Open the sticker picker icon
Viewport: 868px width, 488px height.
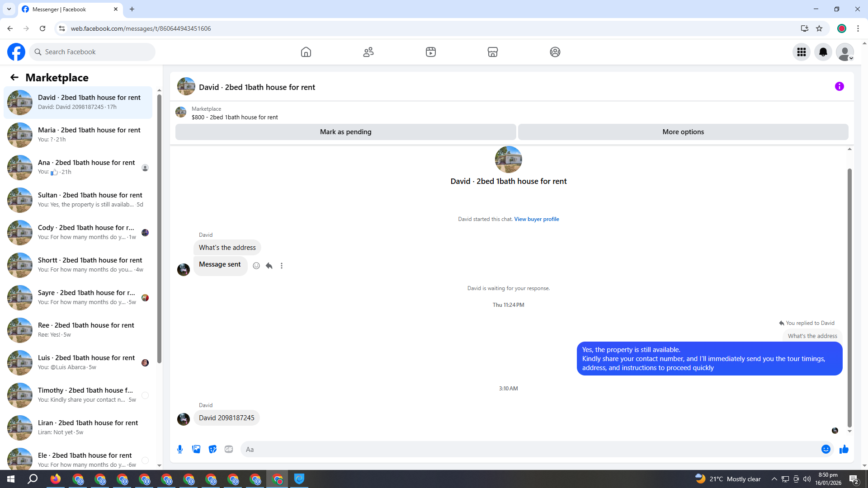[212, 449]
